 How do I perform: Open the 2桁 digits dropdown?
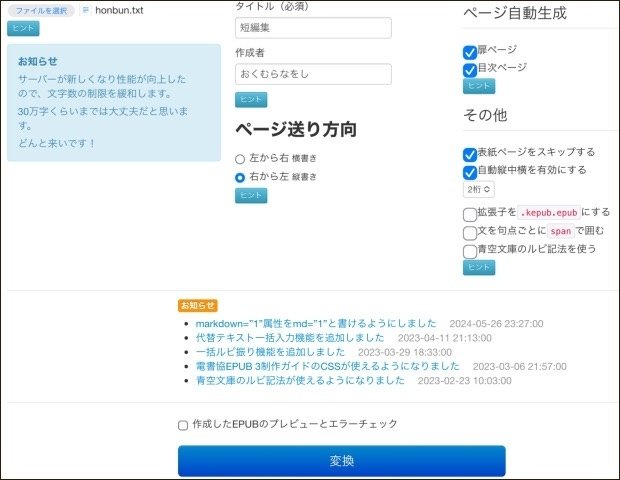478,189
